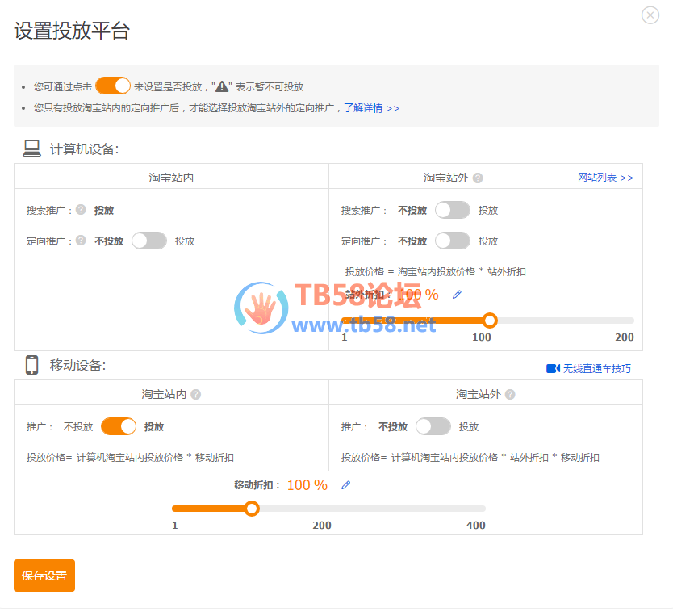Click the 移动折扣 slider handle
Screen dimensions: 673x616
pyautogui.click(x=252, y=509)
